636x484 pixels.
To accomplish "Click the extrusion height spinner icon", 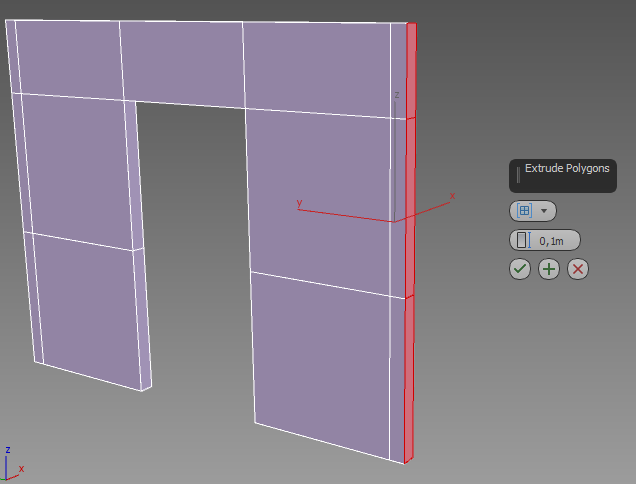I will (x=523, y=240).
